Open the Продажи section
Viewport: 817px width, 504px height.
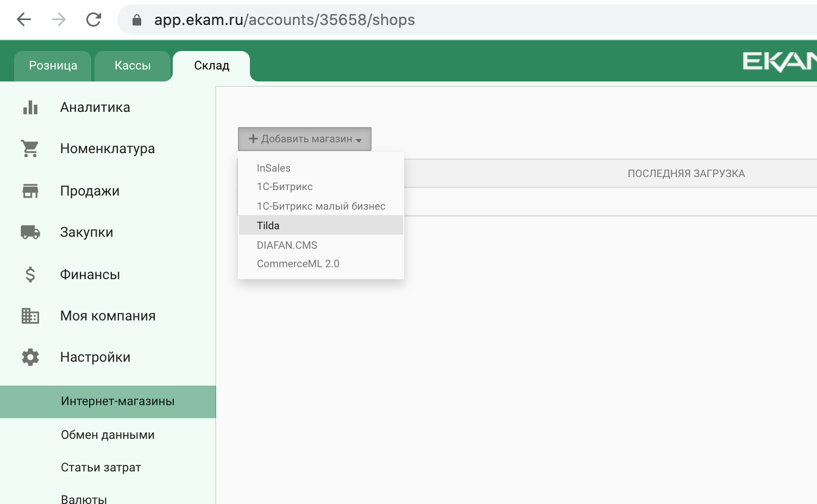click(90, 191)
